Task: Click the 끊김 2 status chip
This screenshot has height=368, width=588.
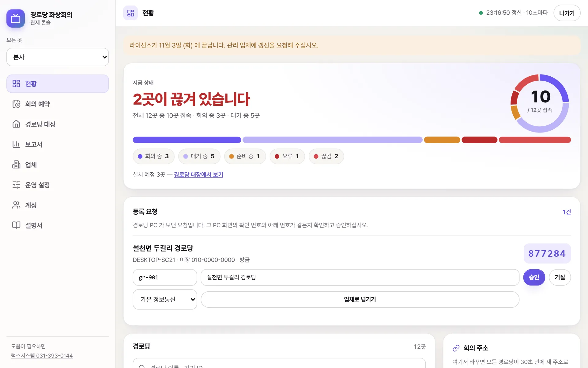Action: 326,156
